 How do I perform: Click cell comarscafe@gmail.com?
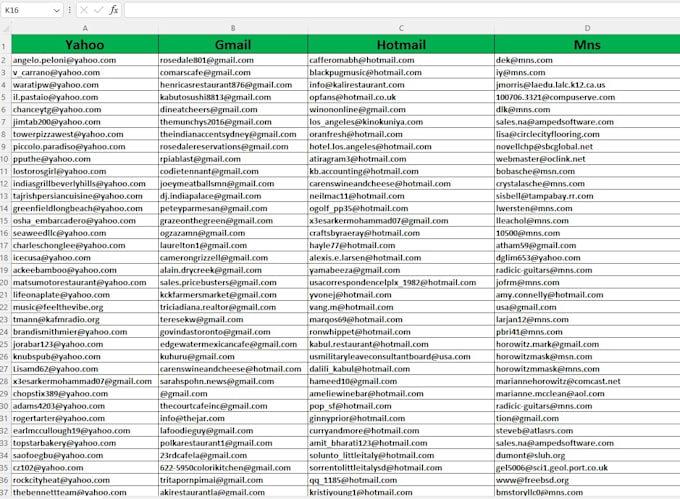[233, 72]
